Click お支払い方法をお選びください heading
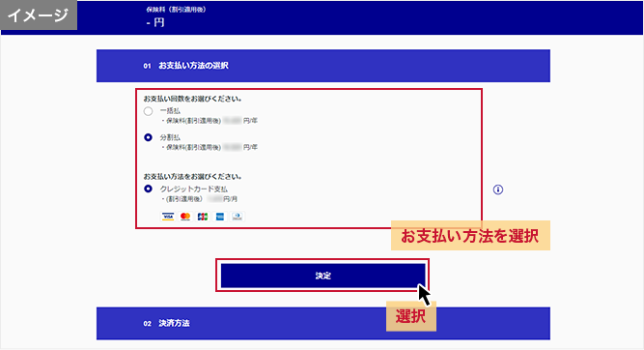This screenshot has width=644, height=350. point(192,176)
